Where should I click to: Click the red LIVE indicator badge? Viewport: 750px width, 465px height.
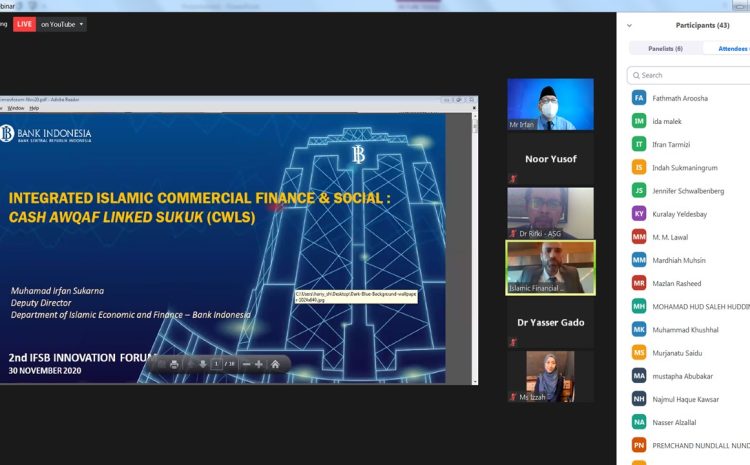click(24, 24)
